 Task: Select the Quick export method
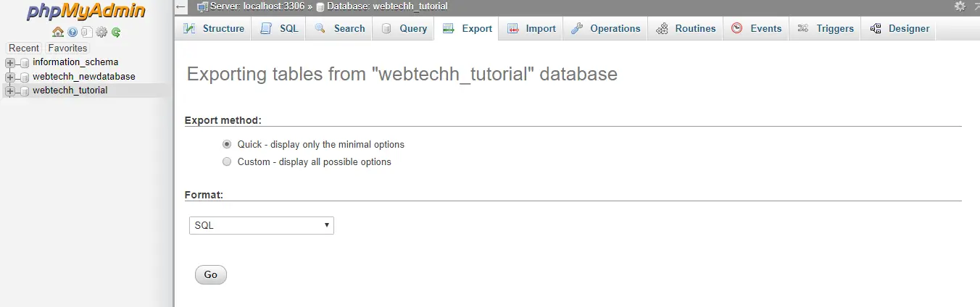[x=227, y=144]
